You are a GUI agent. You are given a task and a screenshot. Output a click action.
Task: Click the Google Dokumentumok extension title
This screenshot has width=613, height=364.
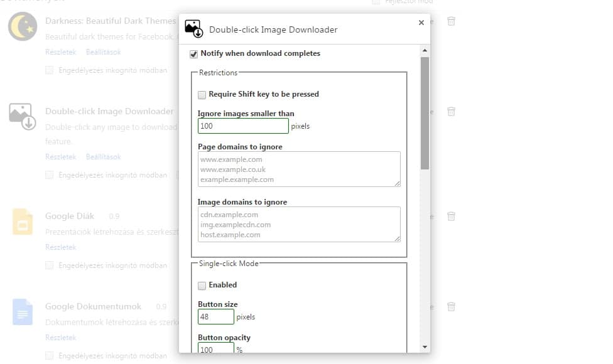[x=93, y=307]
